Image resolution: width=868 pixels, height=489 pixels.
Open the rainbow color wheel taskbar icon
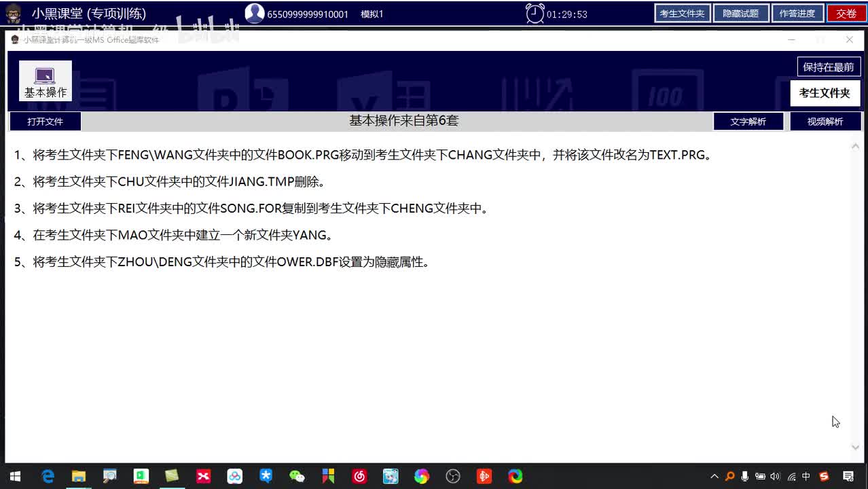click(422, 476)
